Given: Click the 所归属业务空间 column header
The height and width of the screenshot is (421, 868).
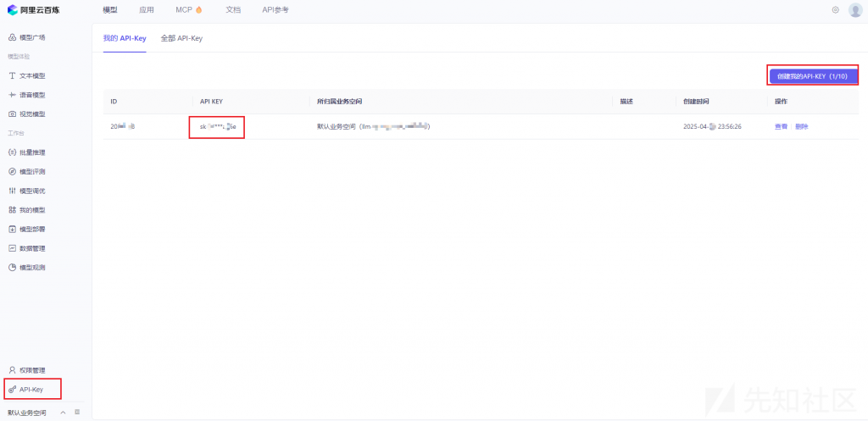Looking at the screenshot, I should 339,102.
